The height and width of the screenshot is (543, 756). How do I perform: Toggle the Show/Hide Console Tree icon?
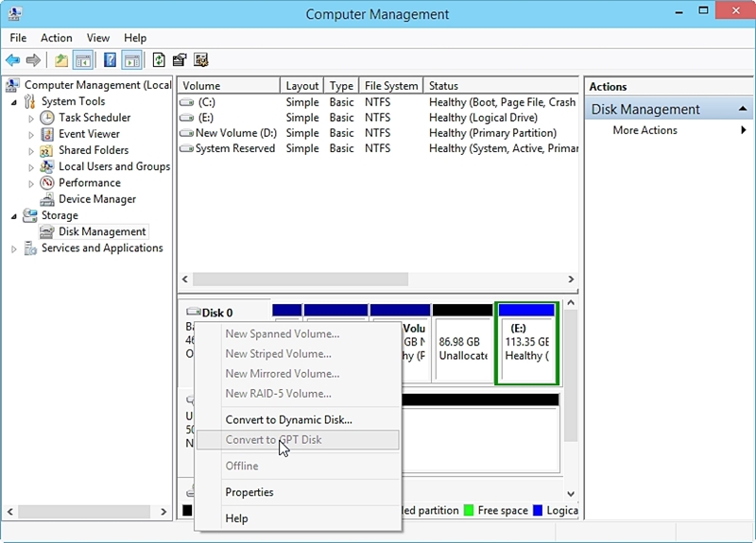(83, 60)
